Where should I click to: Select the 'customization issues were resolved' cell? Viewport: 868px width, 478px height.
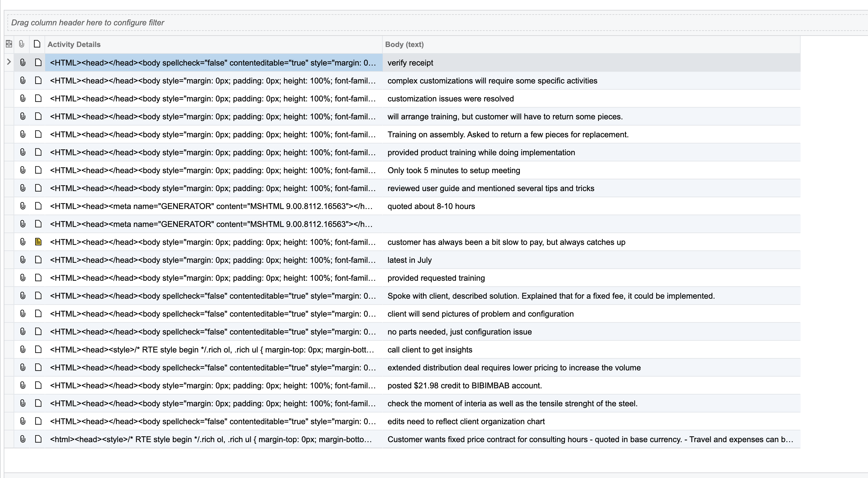450,99
